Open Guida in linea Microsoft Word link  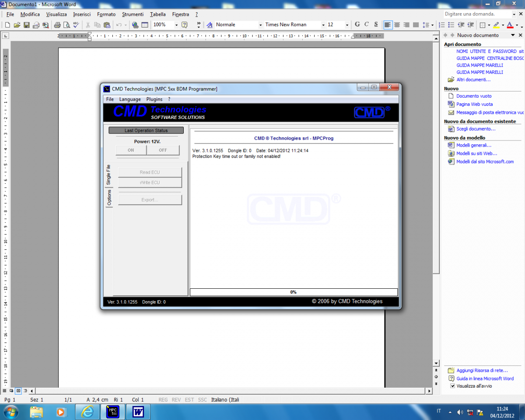(x=485, y=378)
